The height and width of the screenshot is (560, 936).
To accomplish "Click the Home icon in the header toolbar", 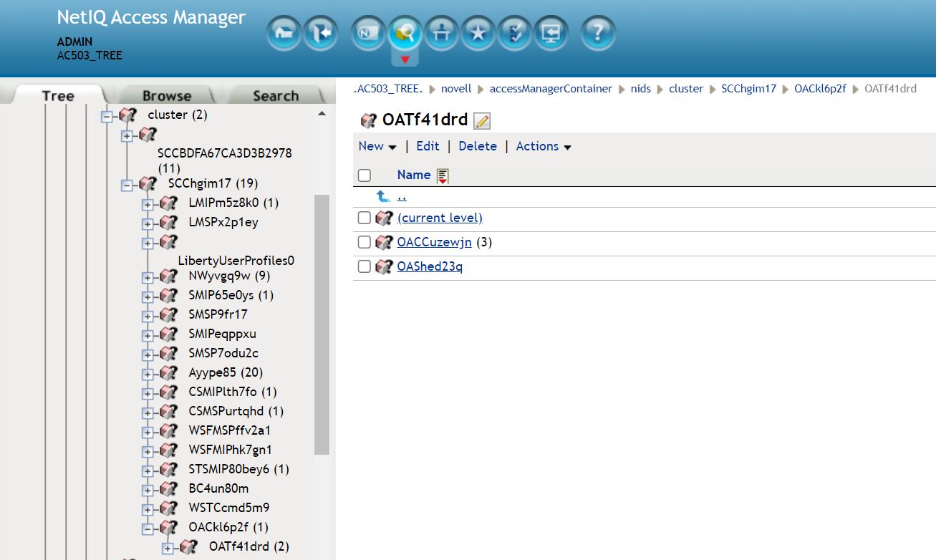I will 283,33.
